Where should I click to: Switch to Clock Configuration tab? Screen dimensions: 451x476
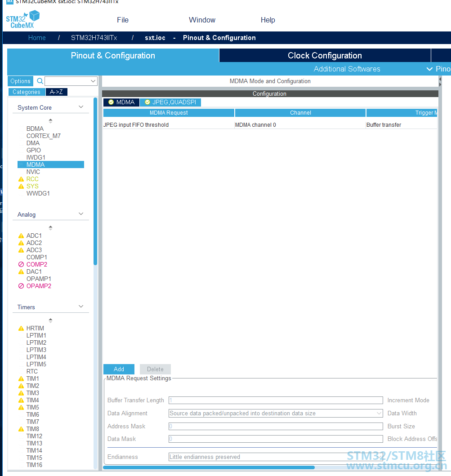click(x=325, y=56)
